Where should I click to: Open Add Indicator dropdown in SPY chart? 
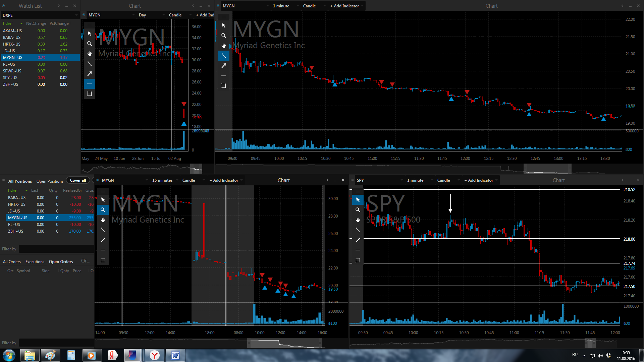click(x=480, y=180)
